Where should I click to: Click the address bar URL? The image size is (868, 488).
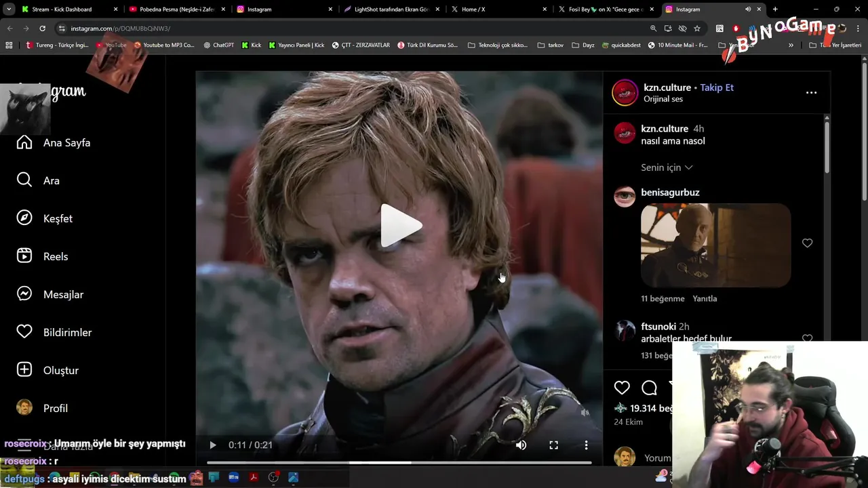point(121,28)
